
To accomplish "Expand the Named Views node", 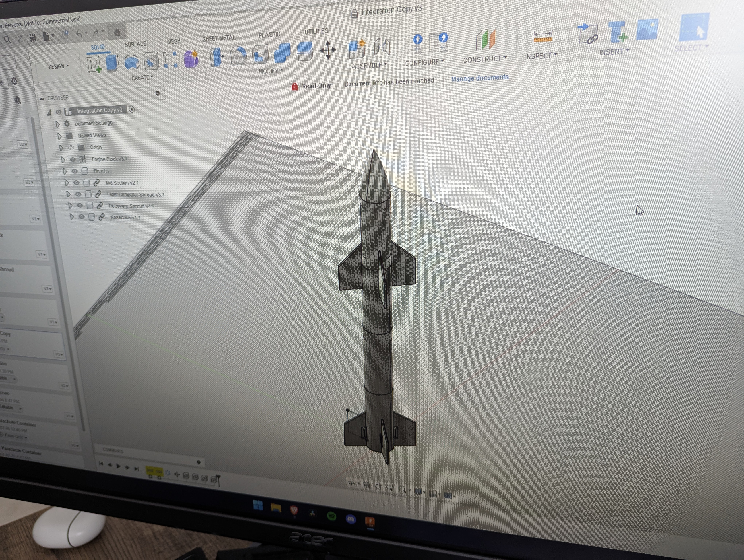I will pos(59,137).
